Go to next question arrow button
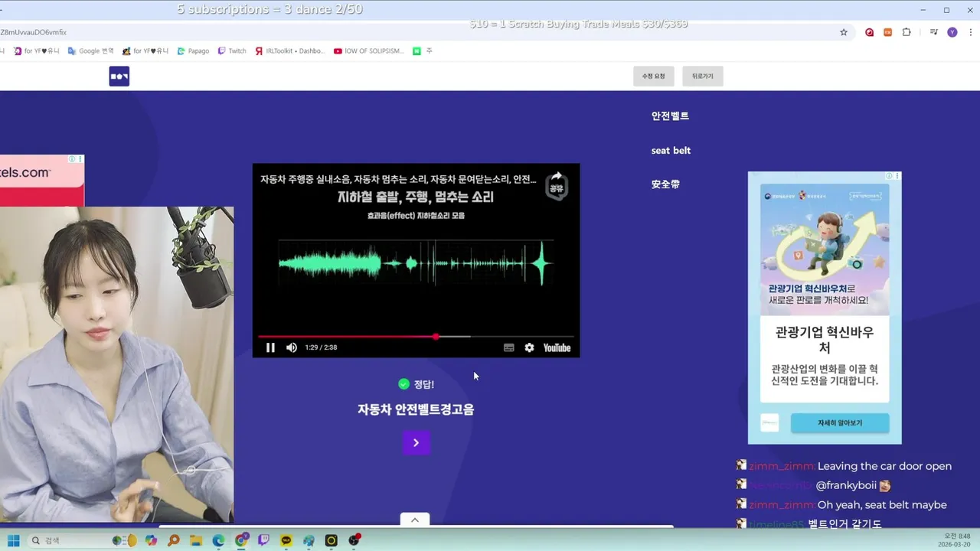This screenshot has width=980, height=551. (416, 442)
